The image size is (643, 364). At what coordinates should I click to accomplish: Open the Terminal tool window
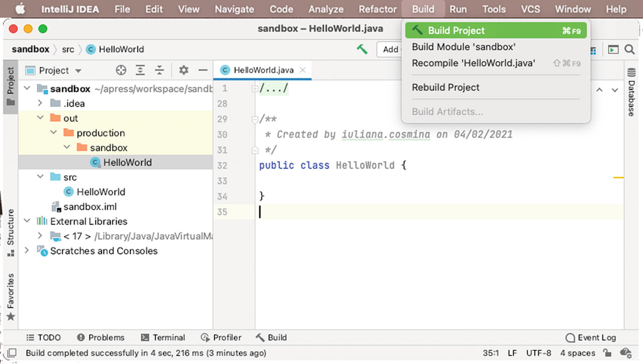click(x=163, y=337)
